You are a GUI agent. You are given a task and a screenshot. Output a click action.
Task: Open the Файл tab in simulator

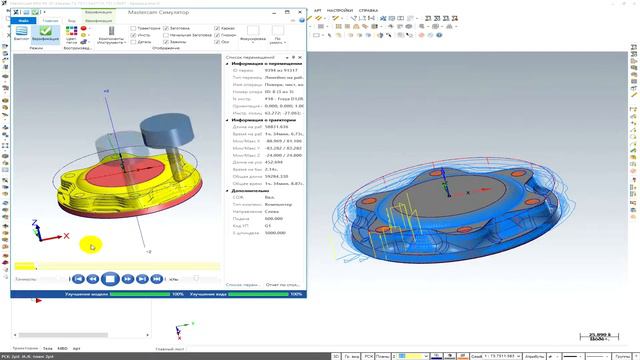click(23, 20)
